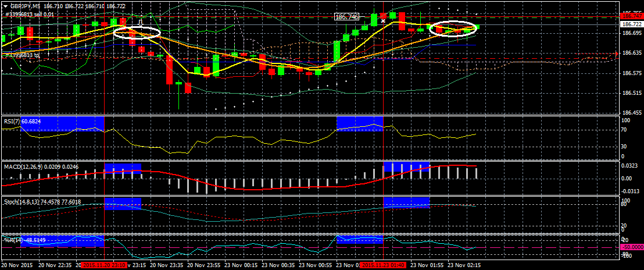Click time axis label 20 Nov 22:35
This screenshot has height=270, width=644.
[x=56, y=265]
